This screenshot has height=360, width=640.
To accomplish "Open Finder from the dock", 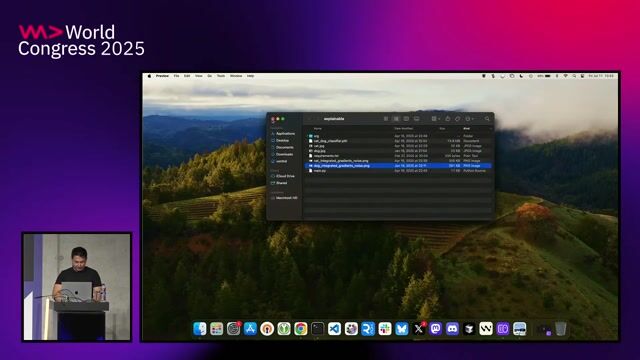I will click(x=200, y=329).
